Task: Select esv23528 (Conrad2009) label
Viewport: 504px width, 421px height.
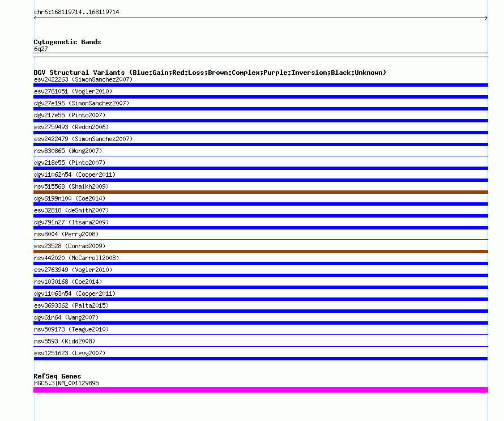Action: coord(70,246)
